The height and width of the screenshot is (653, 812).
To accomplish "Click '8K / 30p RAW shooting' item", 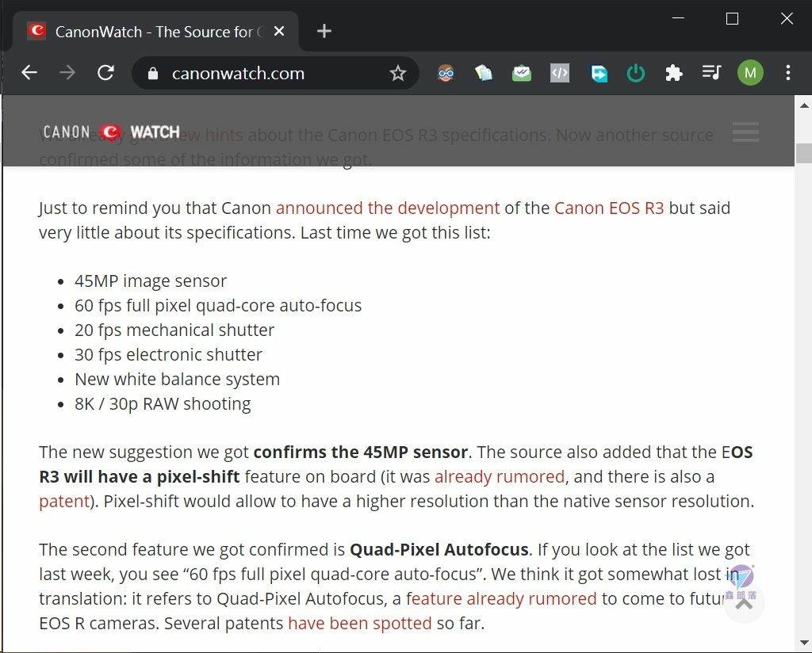I will click(x=163, y=404).
